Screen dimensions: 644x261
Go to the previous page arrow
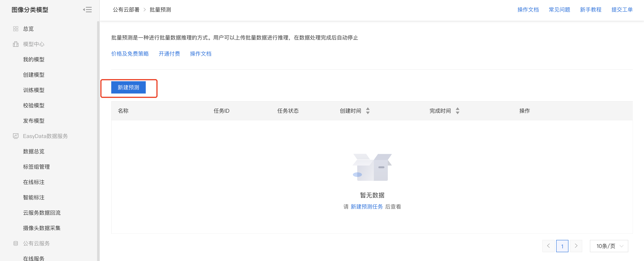pos(548,246)
